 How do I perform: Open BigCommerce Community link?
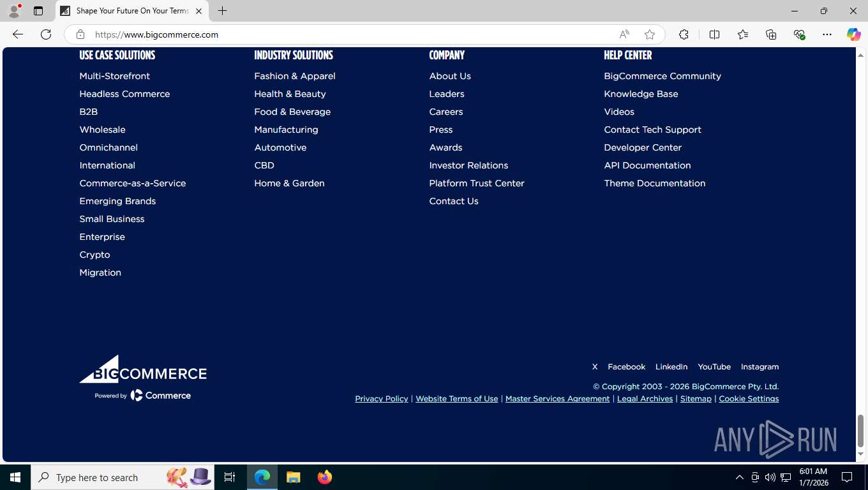pyautogui.click(x=662, y=76)
